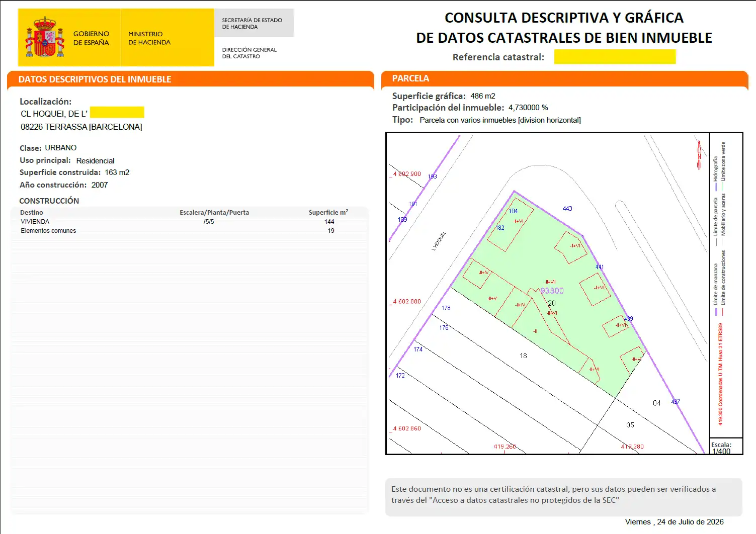Click the PARCELA section header
Image resolution: width=756 pixels, height=534 pixels.
[410, 78]
